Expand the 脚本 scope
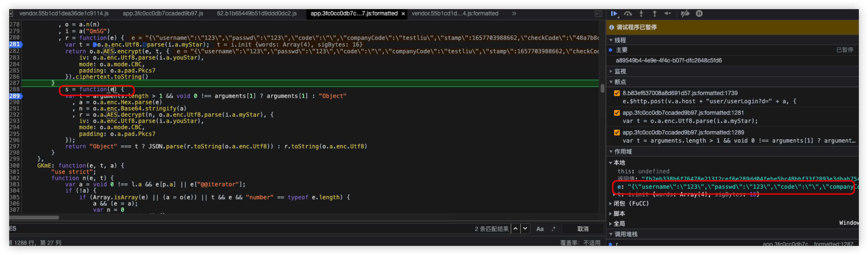Screen dimensions: 868x255 point(610,214)
